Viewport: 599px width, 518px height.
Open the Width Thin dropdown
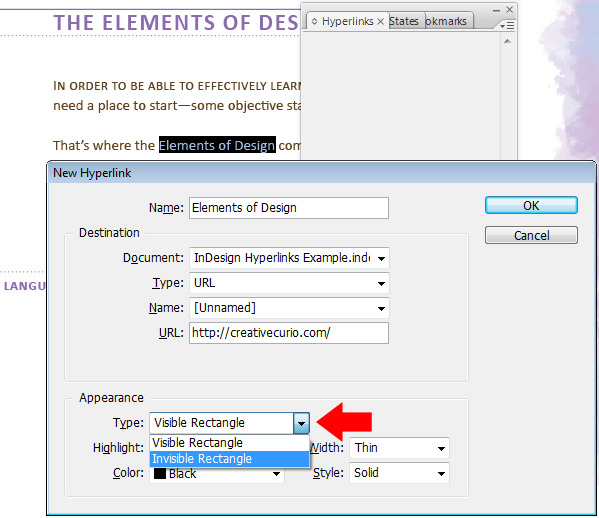(399, 448)
